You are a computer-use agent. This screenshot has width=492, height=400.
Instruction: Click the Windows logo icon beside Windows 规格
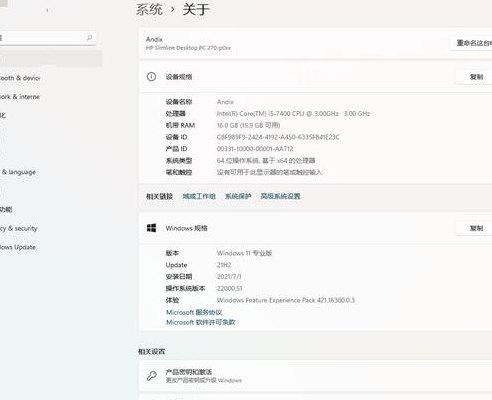(152, 228)
